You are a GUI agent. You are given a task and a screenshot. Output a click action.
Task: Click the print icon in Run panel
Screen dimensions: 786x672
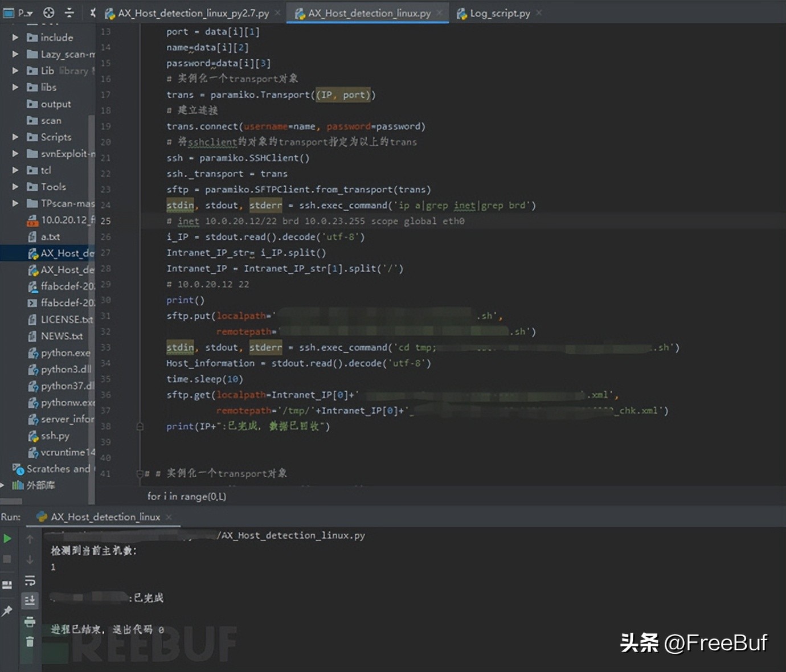[30, 621]
